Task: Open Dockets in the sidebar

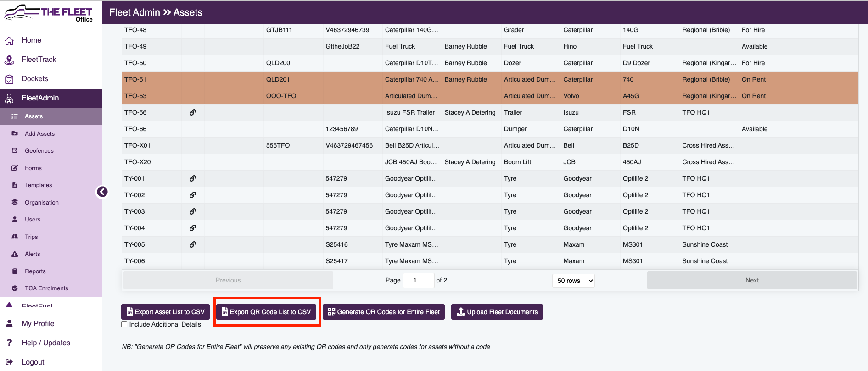Action: coord(35,79)
